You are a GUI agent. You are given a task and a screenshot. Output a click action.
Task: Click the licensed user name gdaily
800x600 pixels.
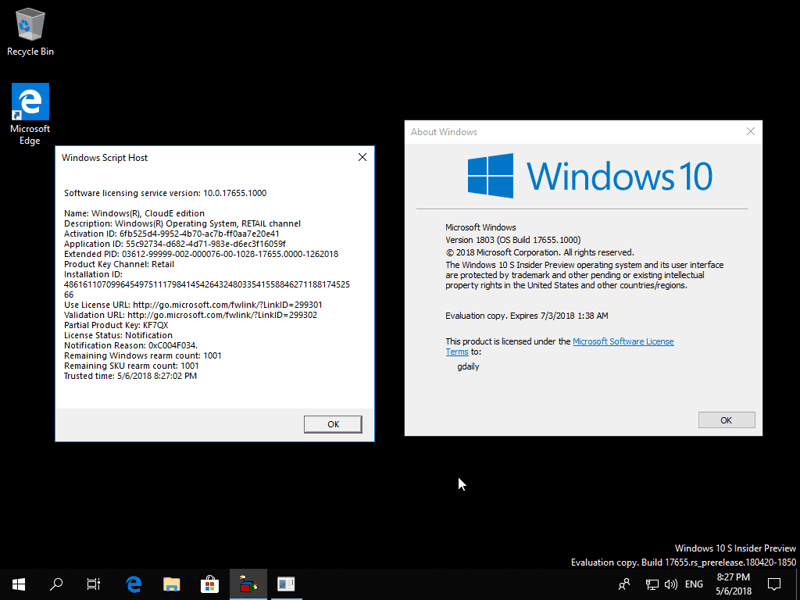click(x=468, y=367)
